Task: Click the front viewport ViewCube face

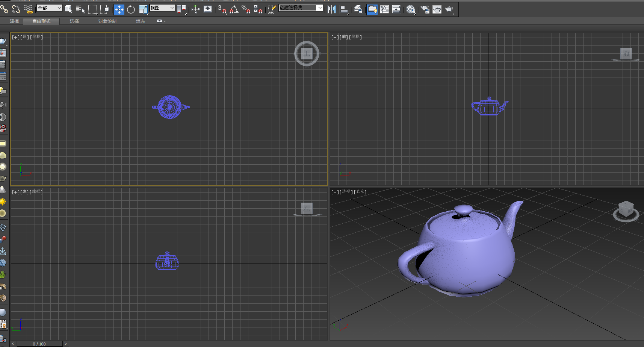Action: tap(626, 53)
